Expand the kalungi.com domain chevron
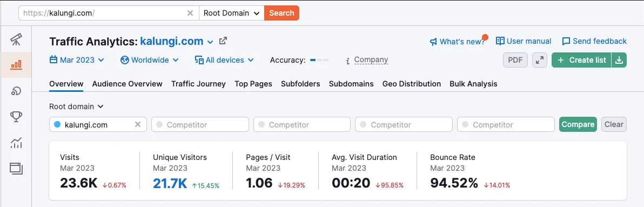The image size is (644, 207). click(x=210, y=42)
